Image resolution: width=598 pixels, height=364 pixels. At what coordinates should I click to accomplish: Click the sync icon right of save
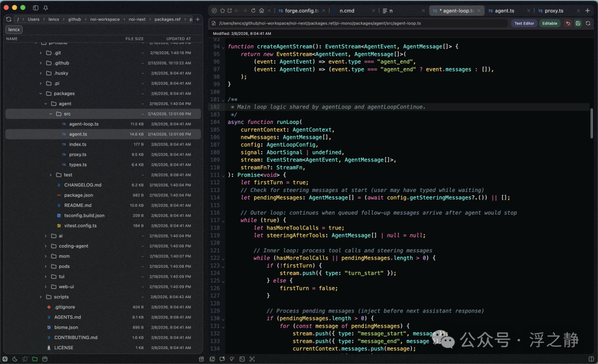point(588,23)
